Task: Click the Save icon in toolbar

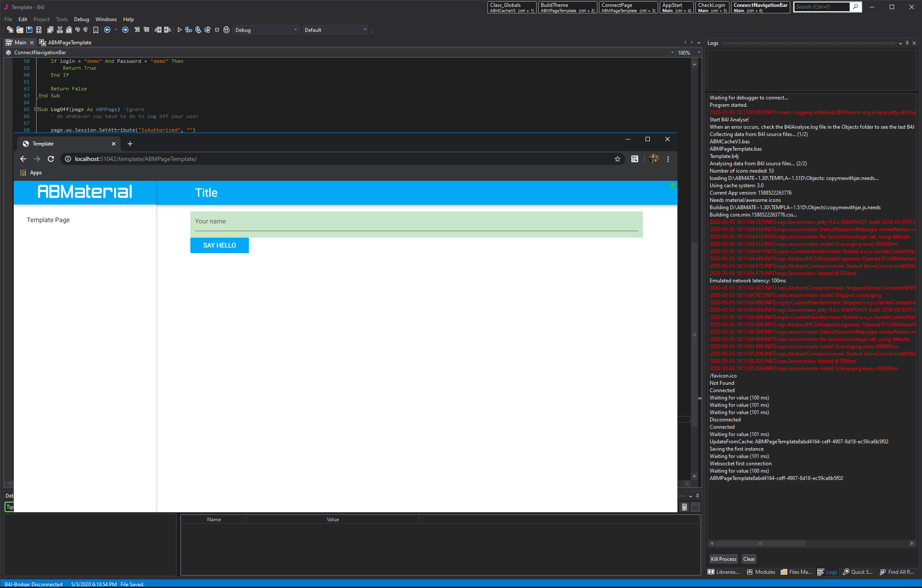Action: tap(29, 30)
